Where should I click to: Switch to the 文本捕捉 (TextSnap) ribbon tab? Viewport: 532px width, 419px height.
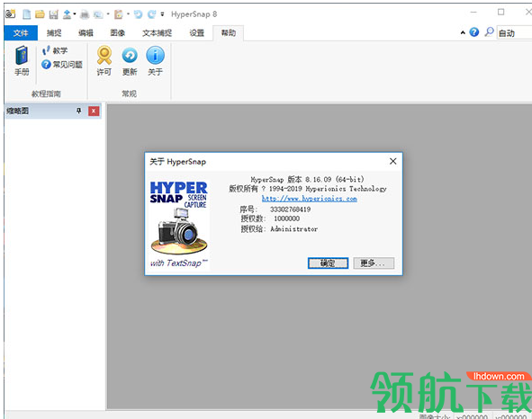coord(158,33)
